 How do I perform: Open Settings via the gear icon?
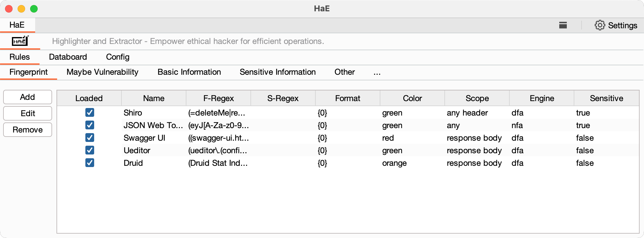(599, 25)
